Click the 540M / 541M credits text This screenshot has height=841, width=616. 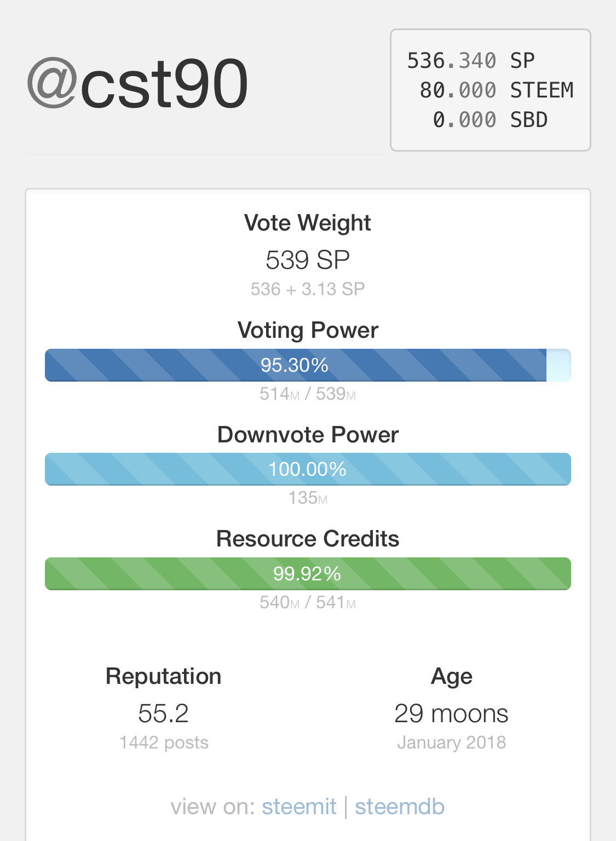308,602
